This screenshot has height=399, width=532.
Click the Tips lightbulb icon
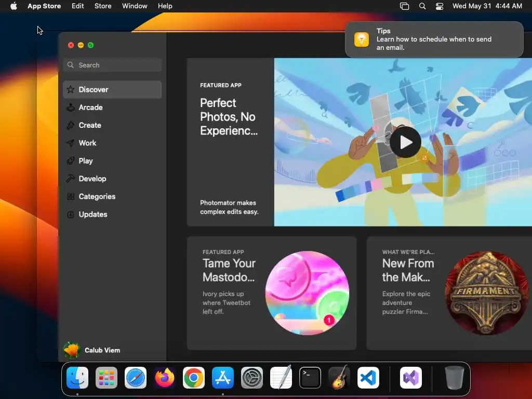362,39
